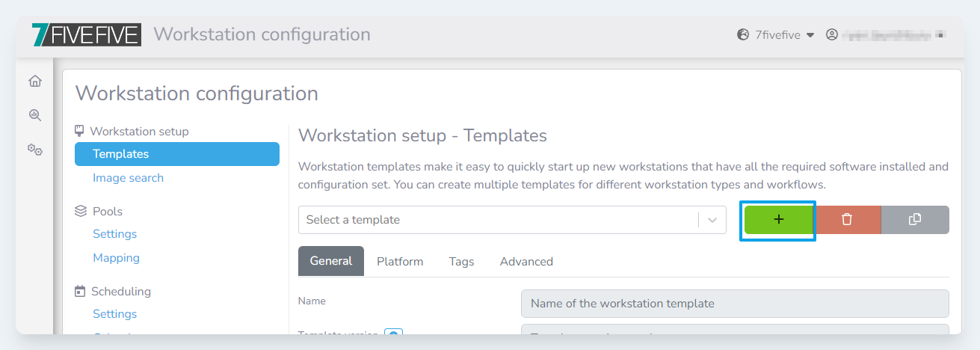Open the 7fivefive organization dropdown
Viewport: 980px width, 350px height.
pos(775,34)
